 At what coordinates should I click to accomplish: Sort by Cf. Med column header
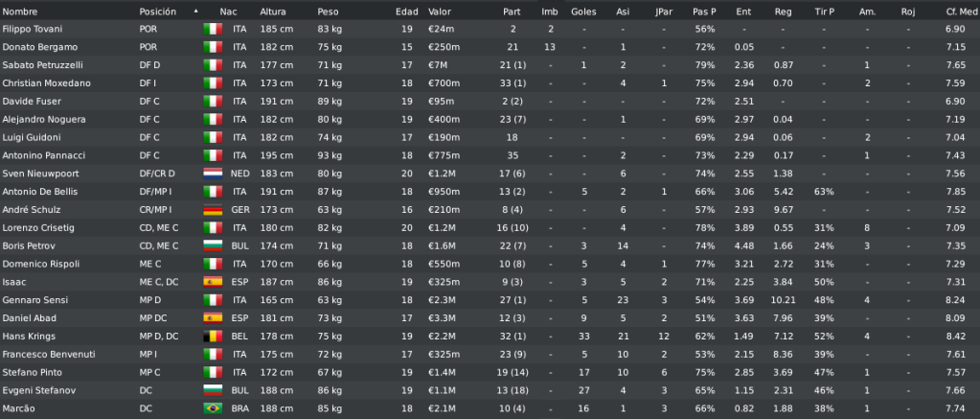coord(959,12)
